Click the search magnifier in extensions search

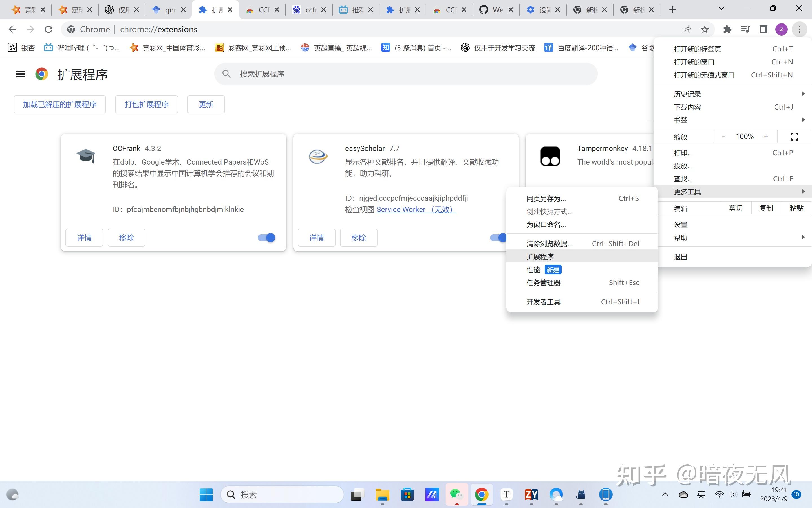[226, 74]
